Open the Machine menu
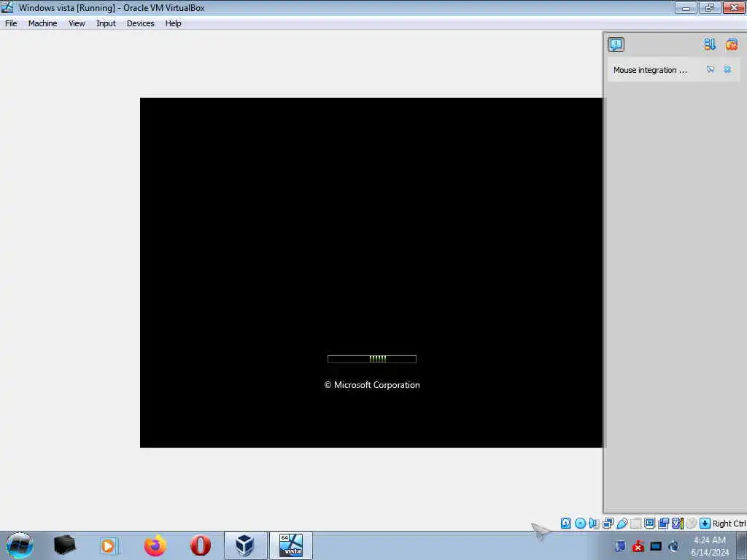Screen dimensions: 747x560 (42, 23)
